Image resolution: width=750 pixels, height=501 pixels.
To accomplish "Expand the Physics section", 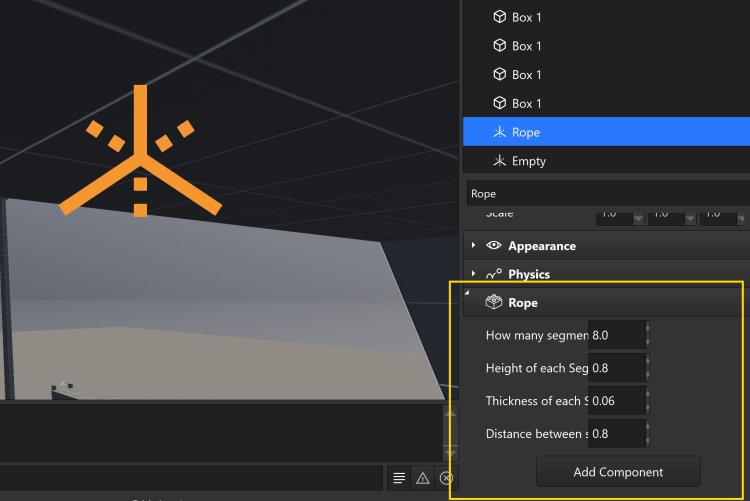I will point(474,274).
